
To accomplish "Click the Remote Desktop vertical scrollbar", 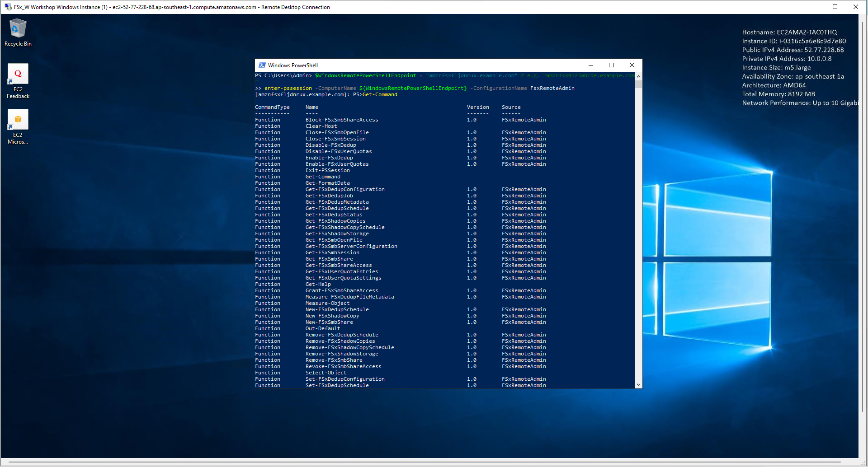I will 863,217.
